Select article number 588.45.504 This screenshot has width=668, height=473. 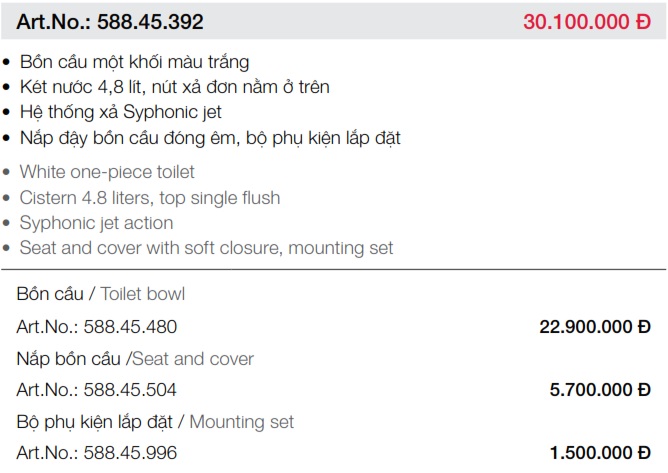(x=96, y=389)
